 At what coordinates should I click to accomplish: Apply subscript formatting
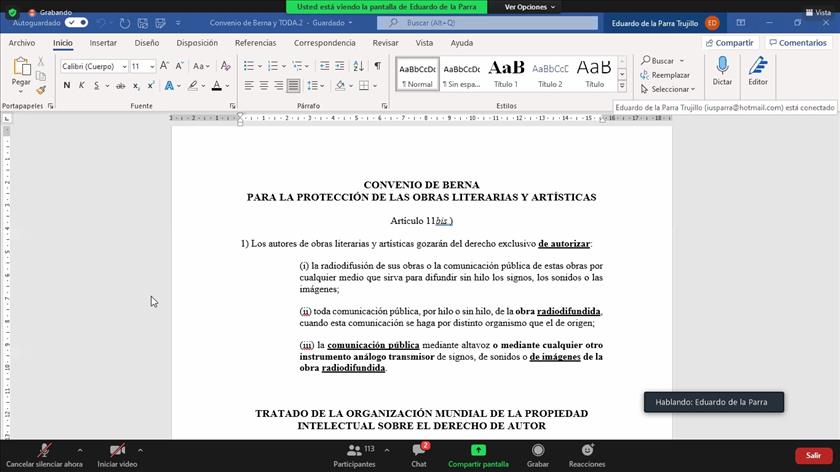pos(136,86)
